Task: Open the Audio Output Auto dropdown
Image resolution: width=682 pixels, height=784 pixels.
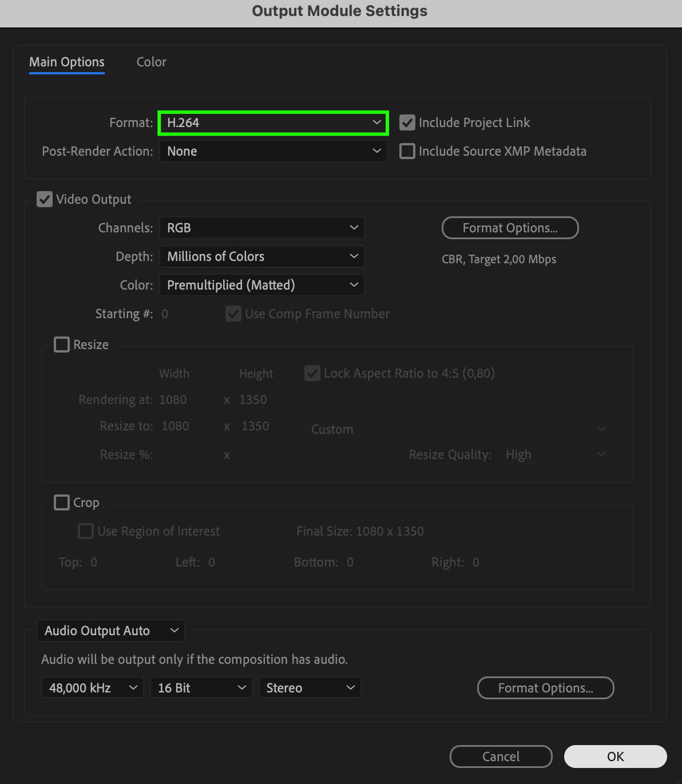Action: pos(111,631)
